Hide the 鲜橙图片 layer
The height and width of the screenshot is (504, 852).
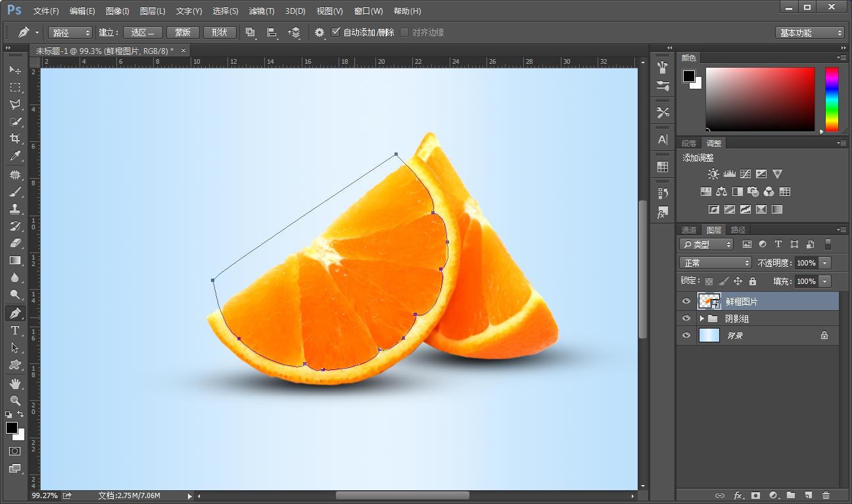pyautogui.click(x=686, y=302)
